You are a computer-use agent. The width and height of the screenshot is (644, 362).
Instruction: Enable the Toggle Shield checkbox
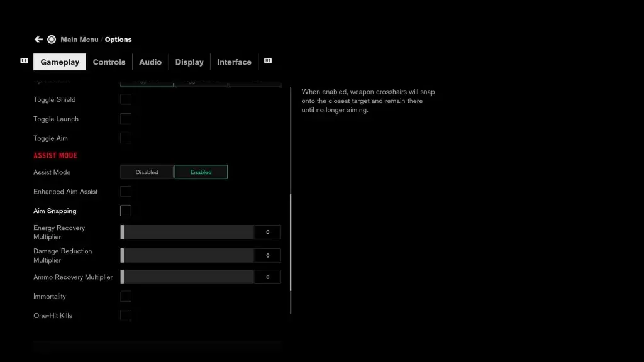click(126, 99)
